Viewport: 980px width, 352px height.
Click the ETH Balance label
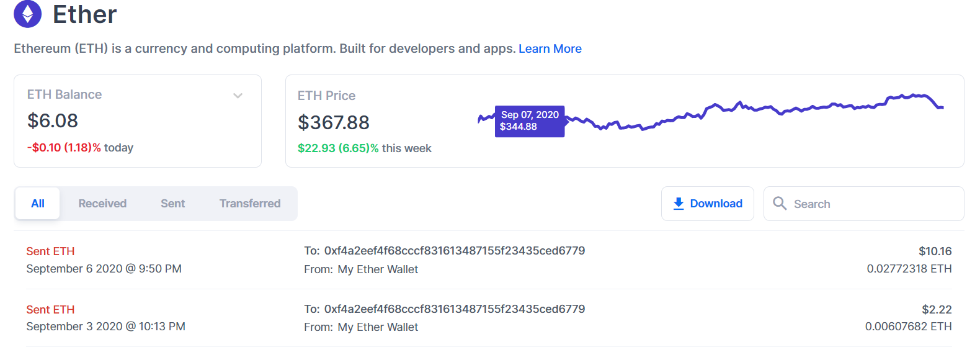(65, 94)
